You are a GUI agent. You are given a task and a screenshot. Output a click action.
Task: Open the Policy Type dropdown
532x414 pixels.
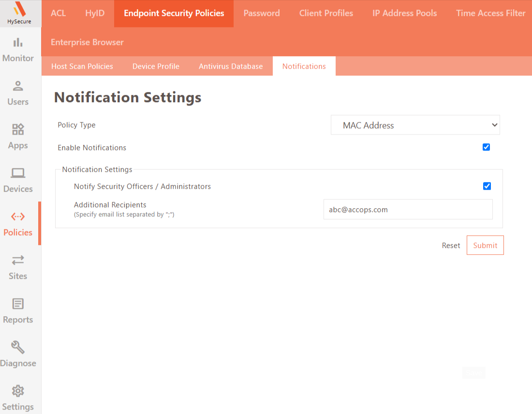(415, 125)
